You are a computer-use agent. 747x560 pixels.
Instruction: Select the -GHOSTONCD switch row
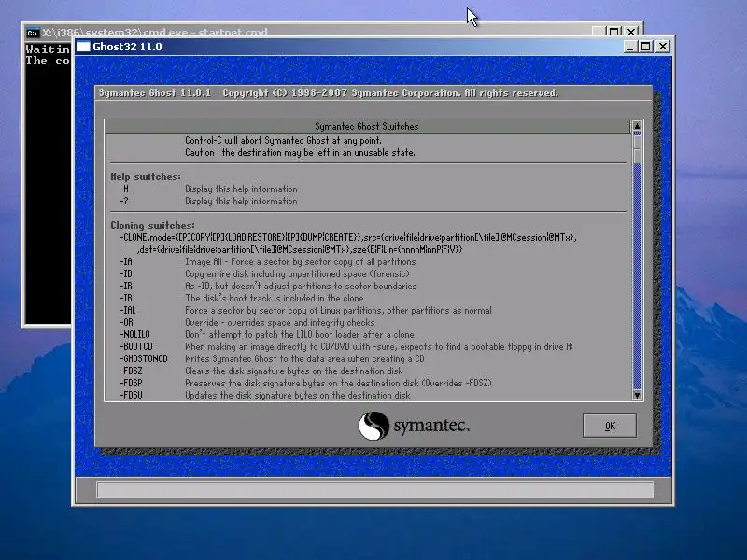(272, 359)
